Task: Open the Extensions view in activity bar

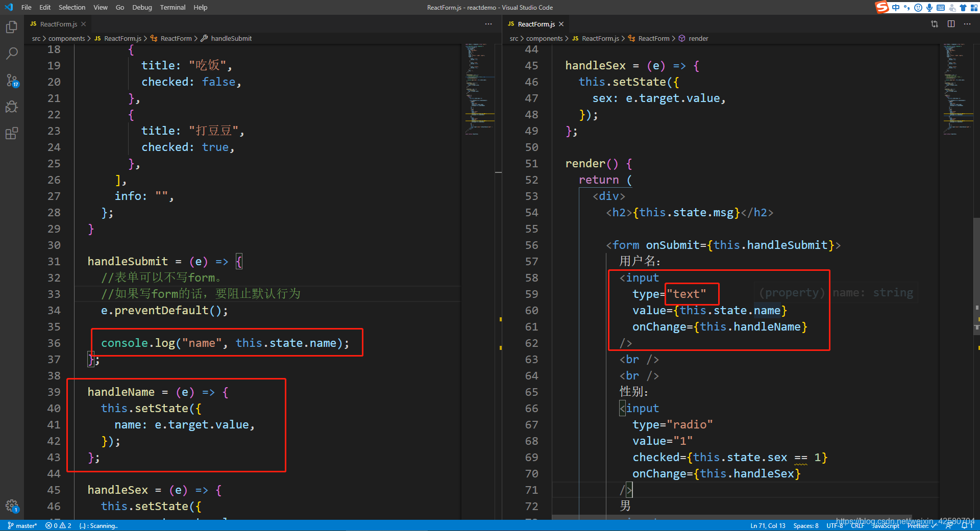Action: (x=12, y=133)
